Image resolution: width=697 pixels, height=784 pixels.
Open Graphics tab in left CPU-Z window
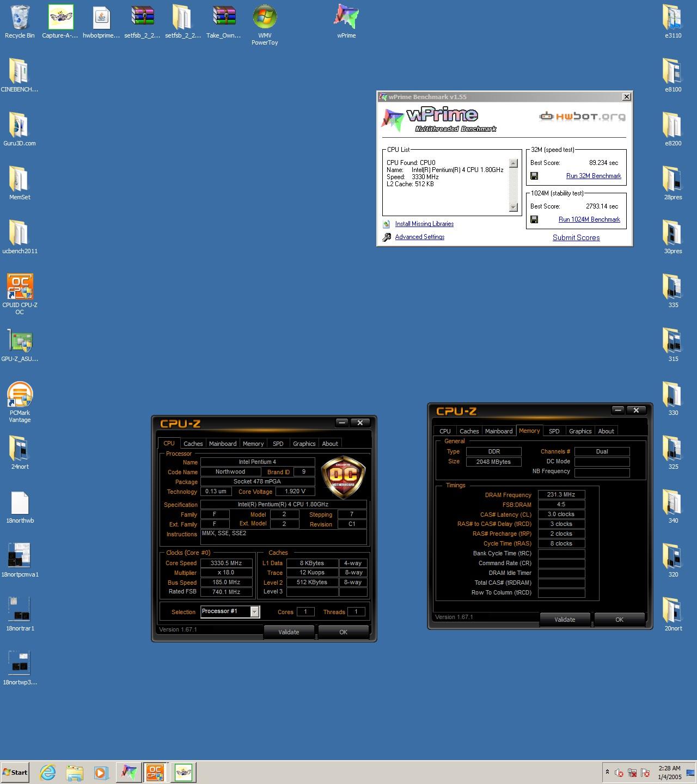pos(304,444)
